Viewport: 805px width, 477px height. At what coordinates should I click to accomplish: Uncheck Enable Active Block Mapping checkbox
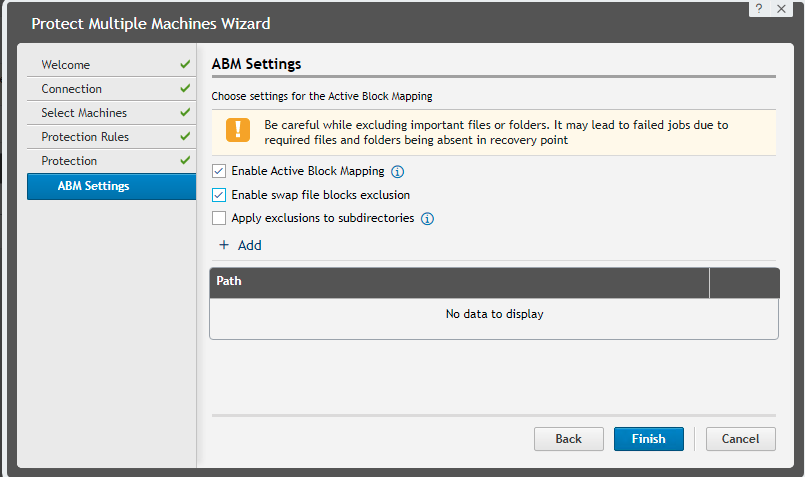point(219,171)
